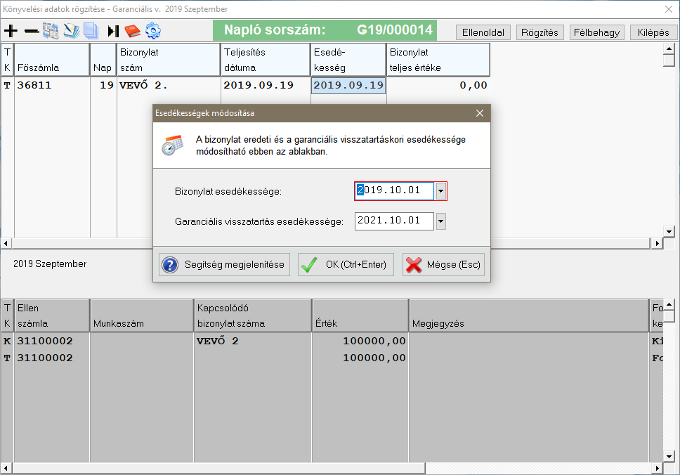This screenshot has height=475, width=680.
Task: Click the Mégse (Esc) cancel button
Action: (x=442, y=265)
